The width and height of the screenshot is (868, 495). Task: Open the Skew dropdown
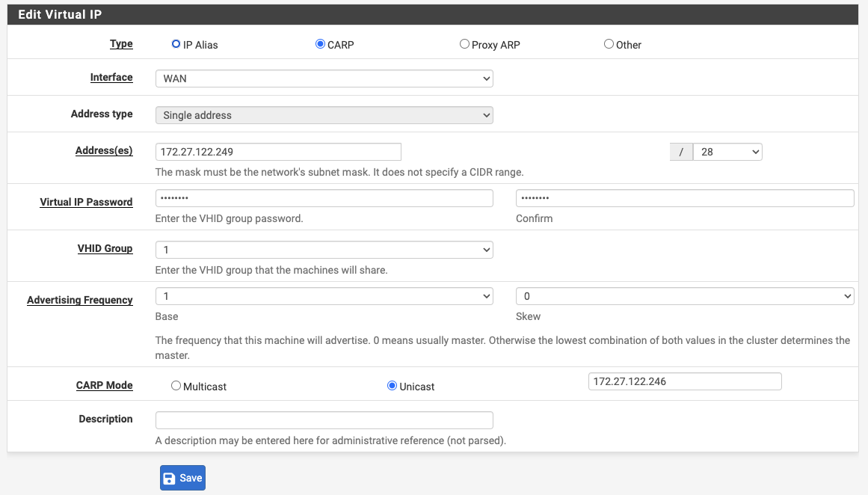click(x=684, y=296)
